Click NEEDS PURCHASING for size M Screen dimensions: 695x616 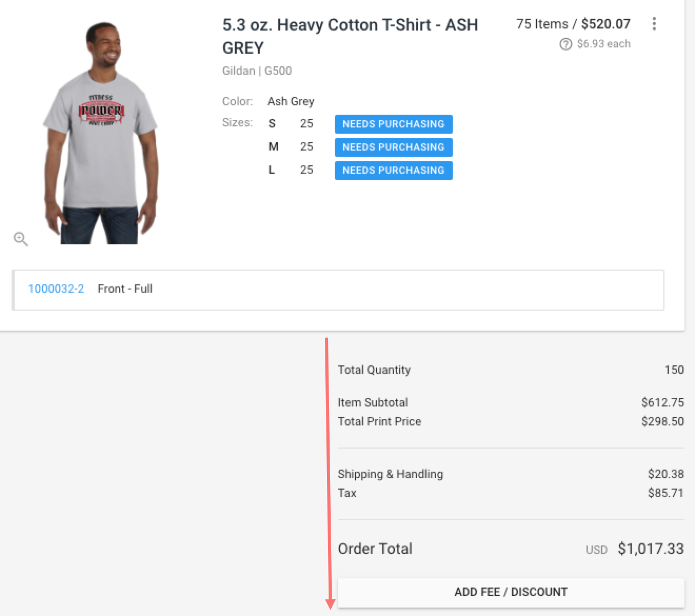(x=393, y=147)
